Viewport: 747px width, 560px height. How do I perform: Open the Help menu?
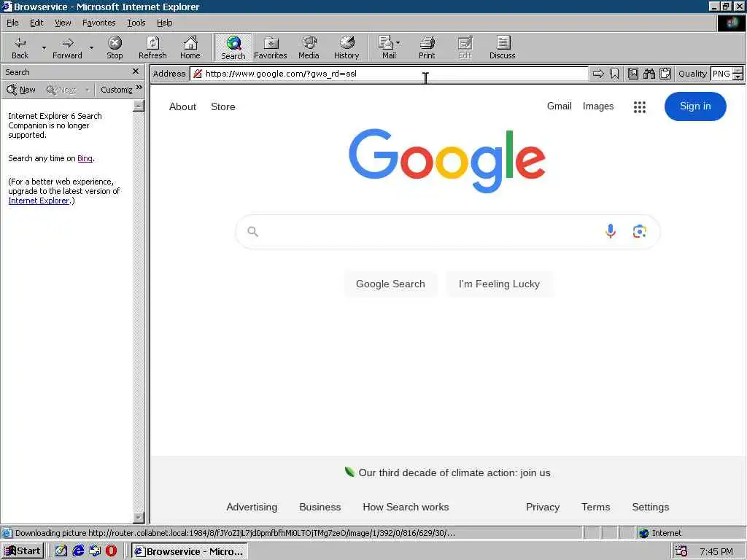[164, 23]
